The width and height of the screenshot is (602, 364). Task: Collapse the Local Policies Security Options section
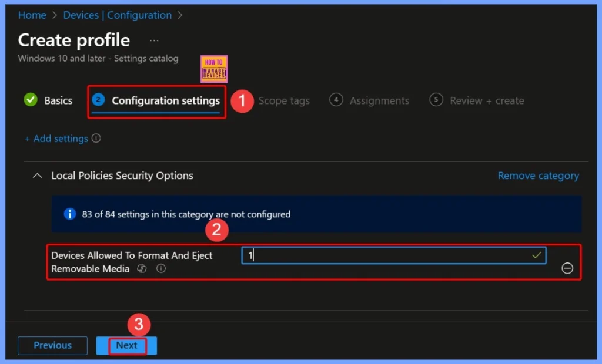coord(38,176)
